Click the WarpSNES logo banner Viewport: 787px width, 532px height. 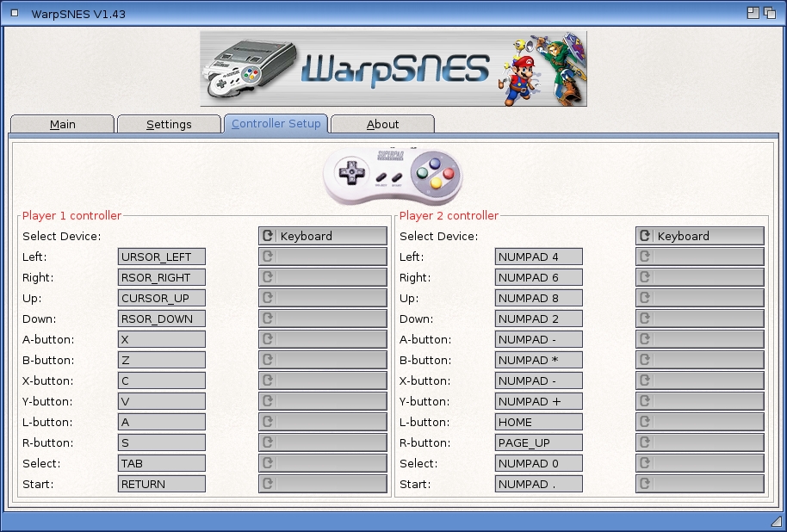(x=393, y=69)
